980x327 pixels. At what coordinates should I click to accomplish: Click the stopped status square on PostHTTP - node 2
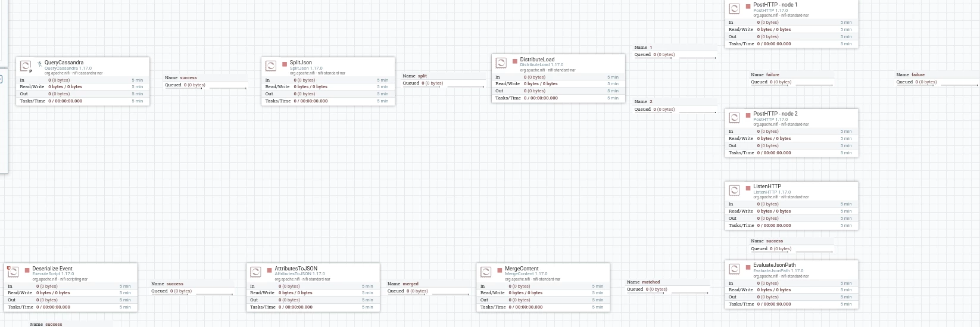pyautogui.click(x=748, y=115)
